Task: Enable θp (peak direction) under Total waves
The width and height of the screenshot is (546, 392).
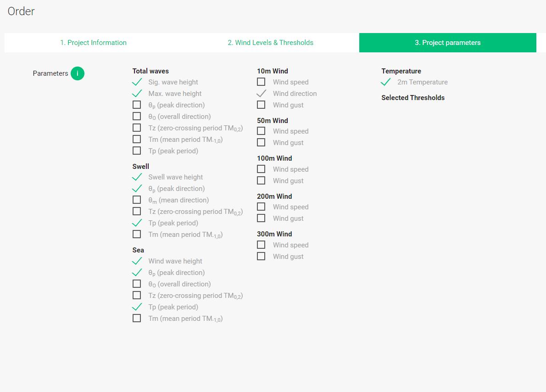Action: pyautogui.click(x=137, y=104)
